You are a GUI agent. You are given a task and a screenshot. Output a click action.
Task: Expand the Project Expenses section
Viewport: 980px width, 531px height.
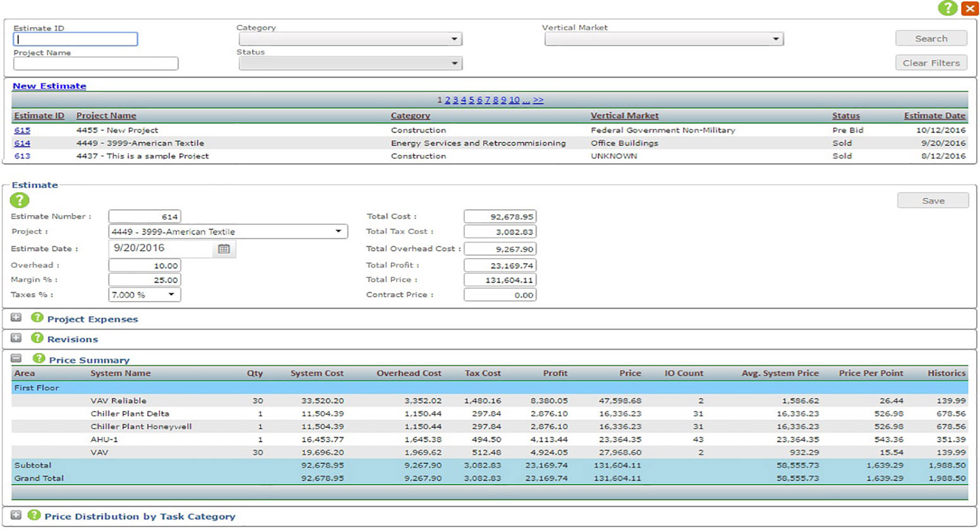[16, 318]
